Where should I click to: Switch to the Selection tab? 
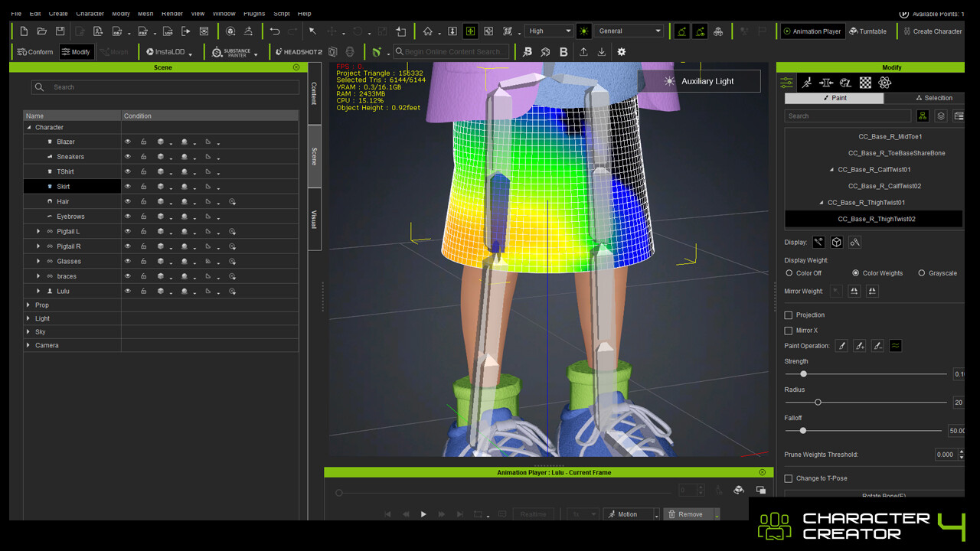(933, 98)
